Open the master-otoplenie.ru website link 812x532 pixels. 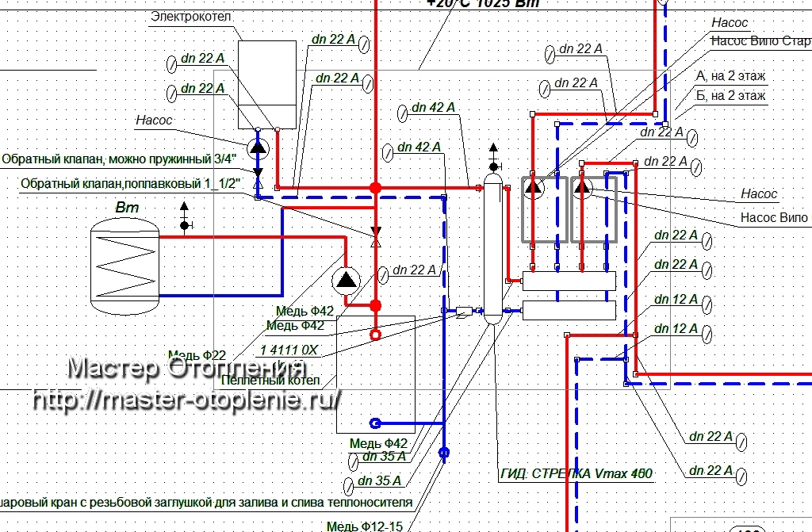187,400
